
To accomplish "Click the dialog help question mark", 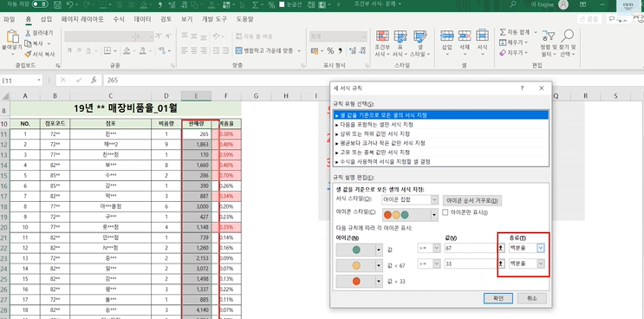I will click(x=522, y=88).
